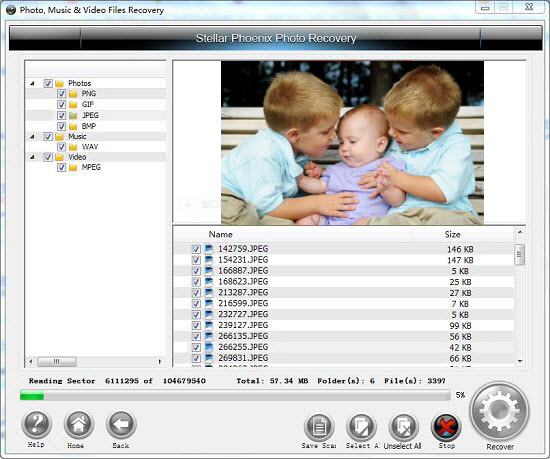
Task: Click file list scroll down arrow
Action: pos(520,361)
